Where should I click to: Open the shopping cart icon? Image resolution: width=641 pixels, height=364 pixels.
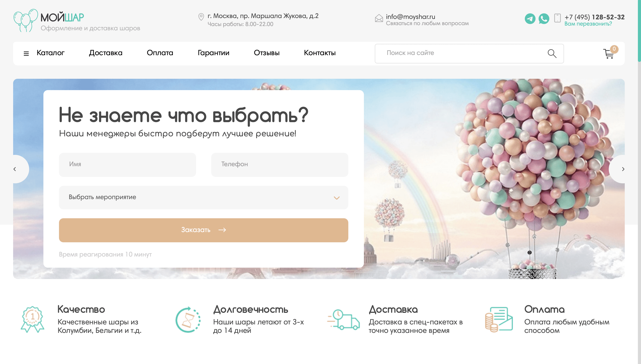click(x=609, y=53)
